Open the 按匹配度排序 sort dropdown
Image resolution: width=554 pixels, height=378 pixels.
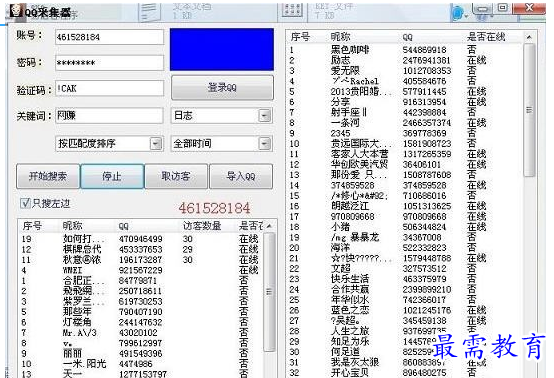[x=156, y=143]
